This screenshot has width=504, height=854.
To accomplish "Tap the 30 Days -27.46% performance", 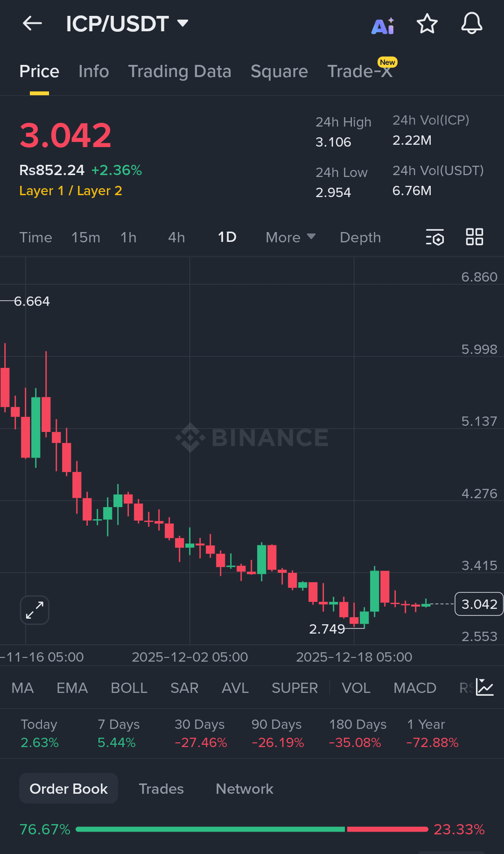I will 201,733.
